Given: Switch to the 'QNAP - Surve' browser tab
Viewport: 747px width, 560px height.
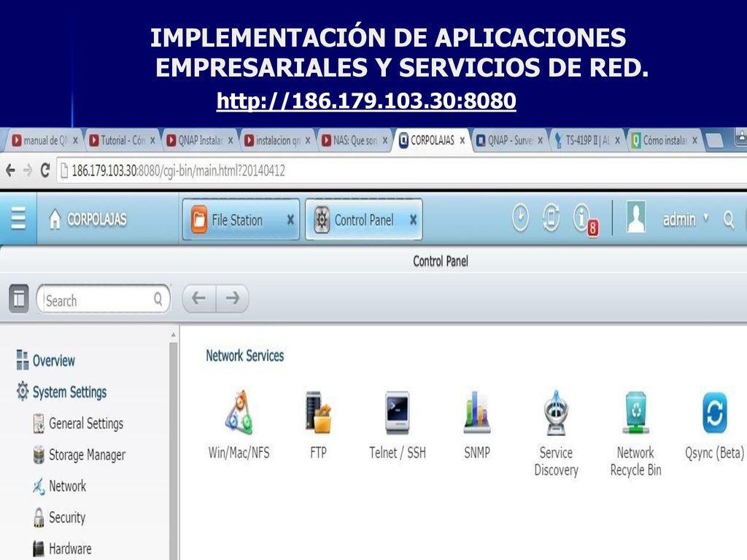Looking at the screenshot, I should pyautogui.click(x=508, y=141).
